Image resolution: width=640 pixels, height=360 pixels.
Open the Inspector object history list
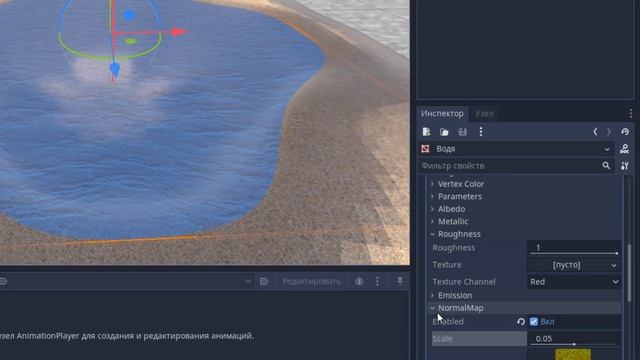coord(625,132)
